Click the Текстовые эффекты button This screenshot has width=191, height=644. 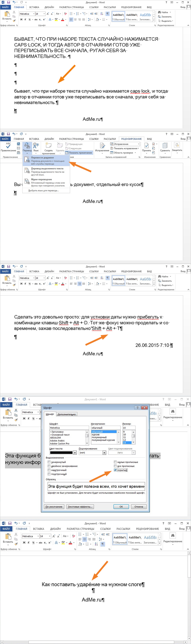click(x=80, y=507)
